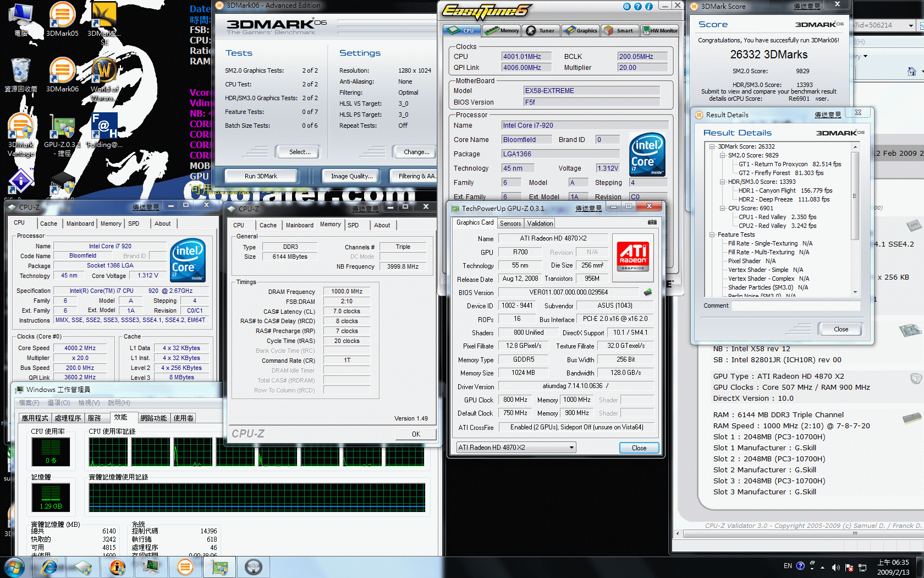This screenshot has width=924, height=578.
Task: Click the EasyTune6 '@' web icon
Action: click(626, 7)
